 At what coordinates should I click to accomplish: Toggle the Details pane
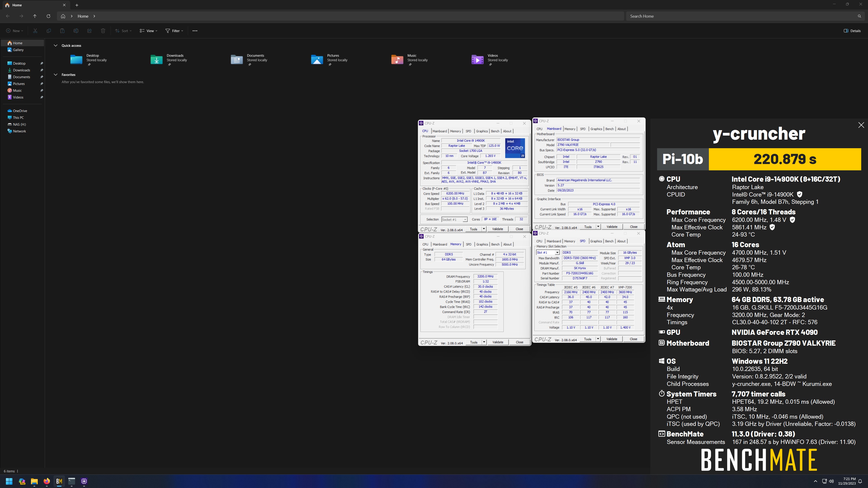tap(852, 31)
